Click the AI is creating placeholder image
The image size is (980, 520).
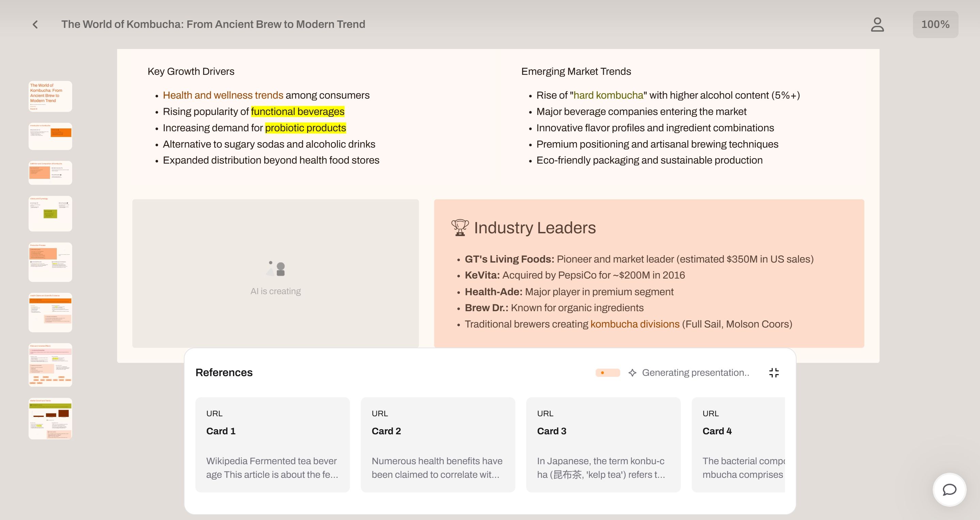tap(275, 273)
